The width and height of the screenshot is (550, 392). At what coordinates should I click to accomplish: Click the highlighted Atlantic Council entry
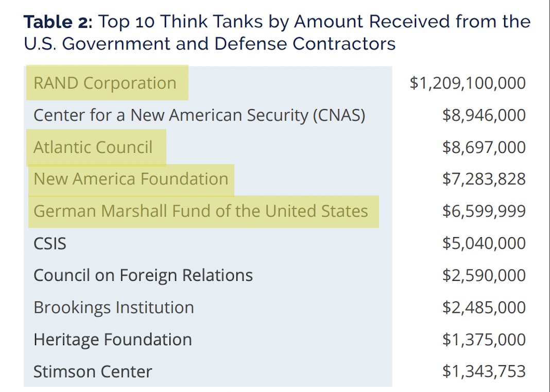pyautogui.click(x=93, y=147)
